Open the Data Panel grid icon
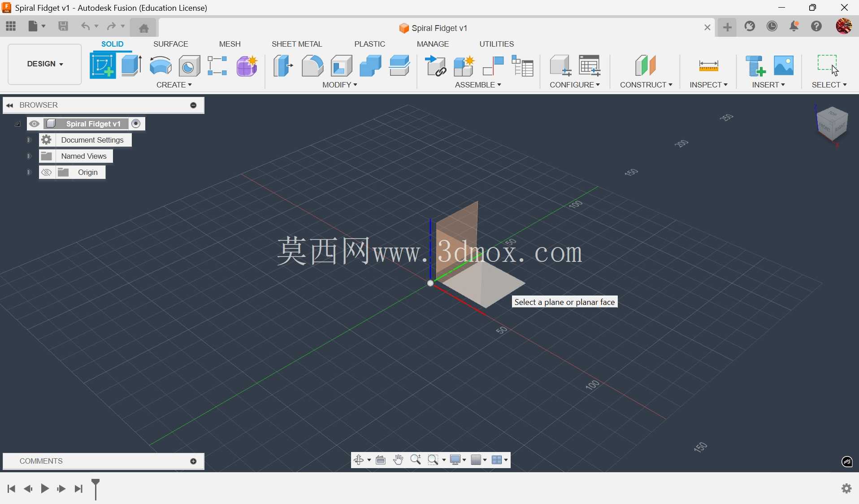This screenshot has width=859, height=504. point(11,26)
